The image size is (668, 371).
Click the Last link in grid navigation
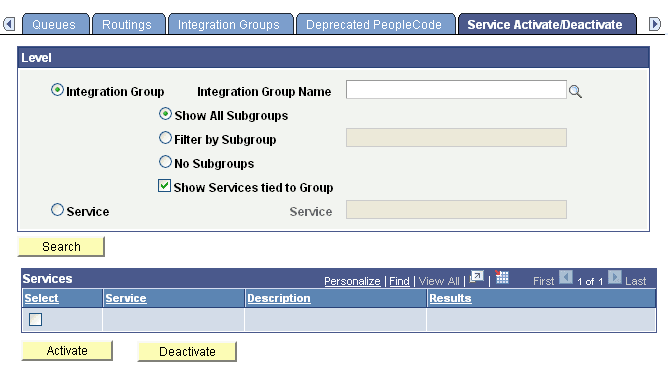pos(636,281)
